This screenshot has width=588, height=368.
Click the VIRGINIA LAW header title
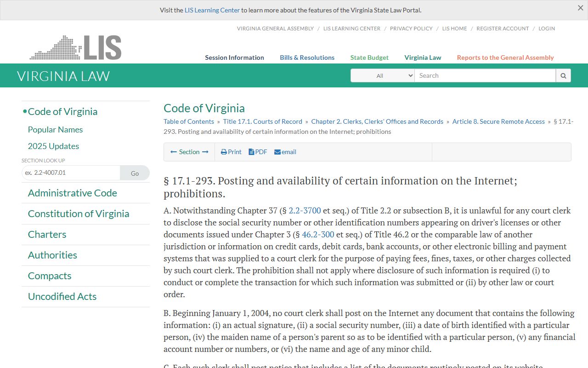[63, 76]
